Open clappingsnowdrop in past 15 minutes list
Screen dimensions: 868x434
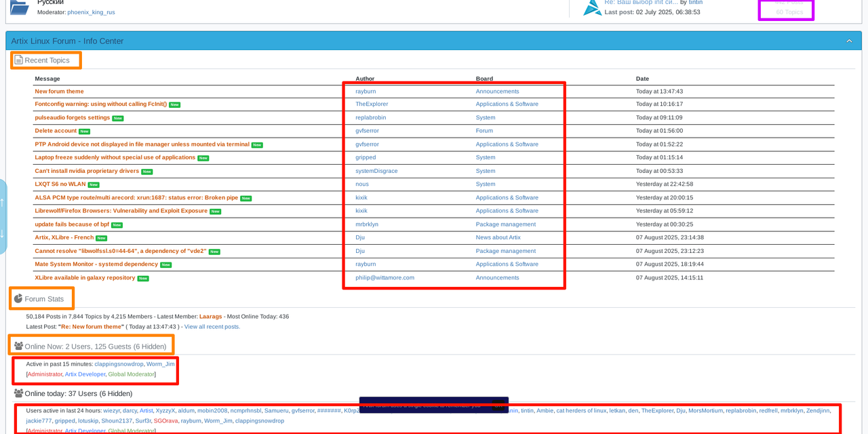pos(119,364)
